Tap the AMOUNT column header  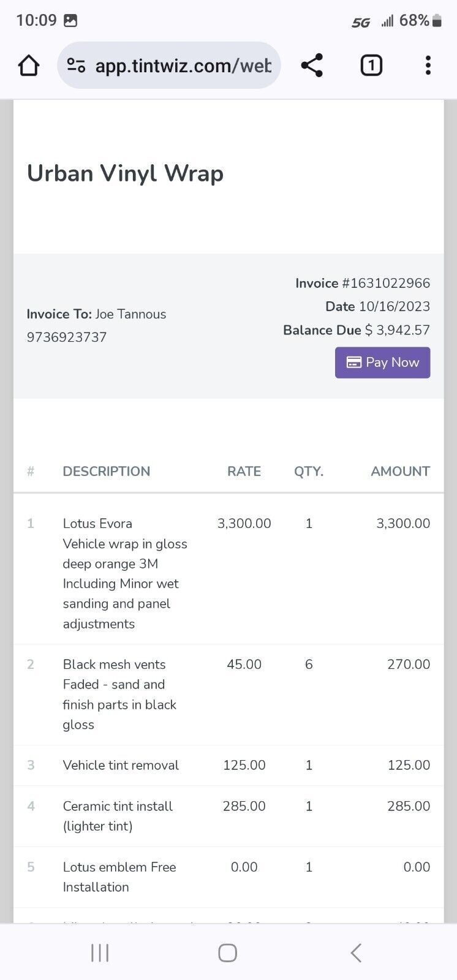coord(400,471)
